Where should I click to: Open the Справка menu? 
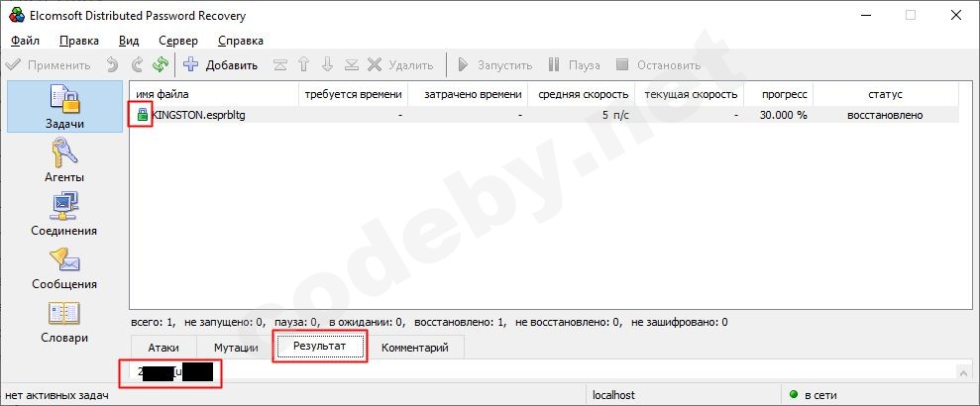click(x=241, y=41)
